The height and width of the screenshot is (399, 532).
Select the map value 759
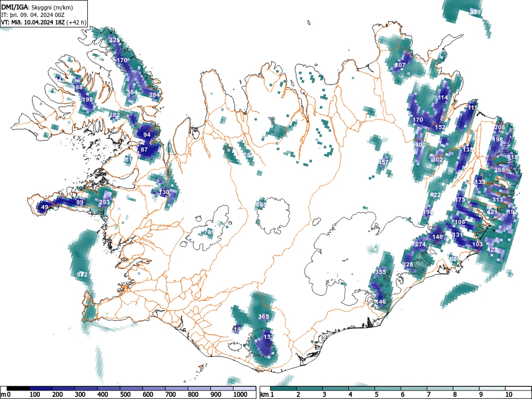point(248,155)
